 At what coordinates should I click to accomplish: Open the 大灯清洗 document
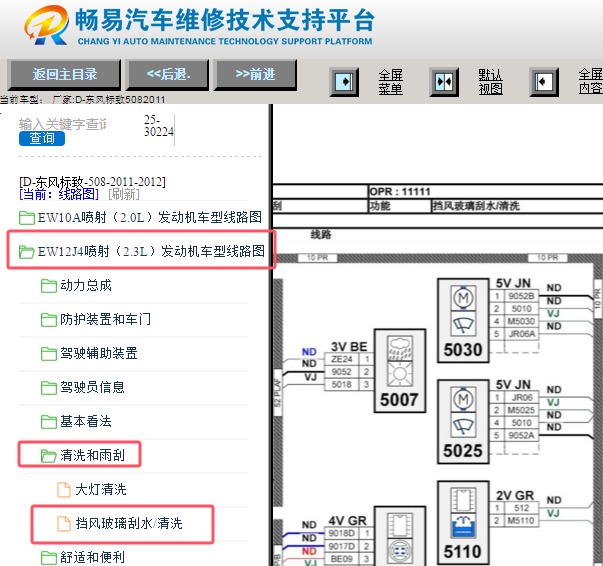tap(92, 489)
